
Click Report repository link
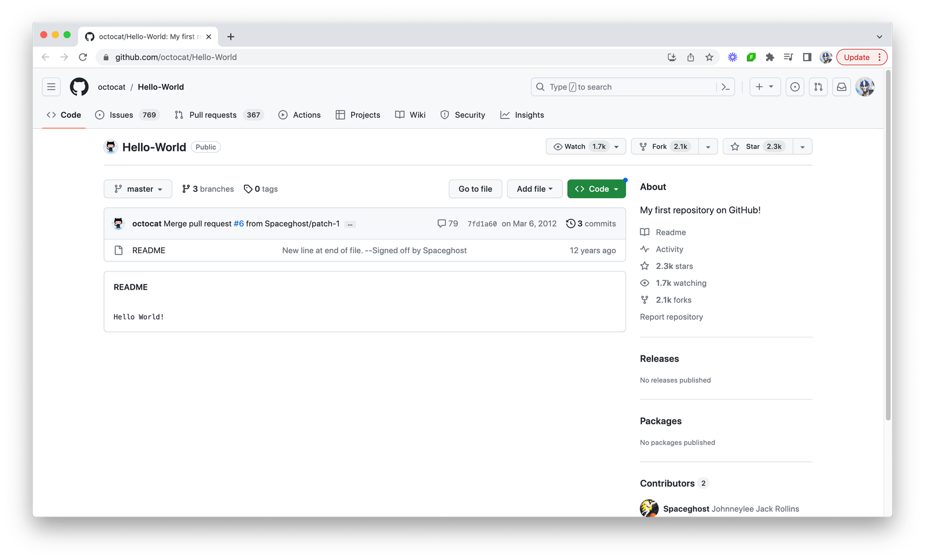point(671,317)
